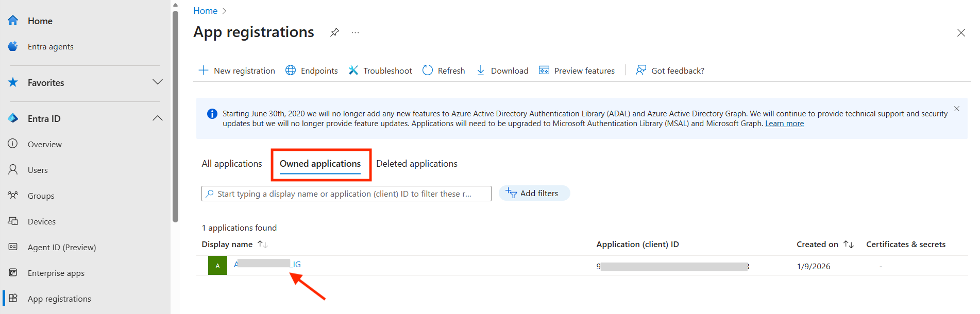Viewport: 980px width, 314px height.
Task: Pin the App registrations page
Action: (334, 32)
